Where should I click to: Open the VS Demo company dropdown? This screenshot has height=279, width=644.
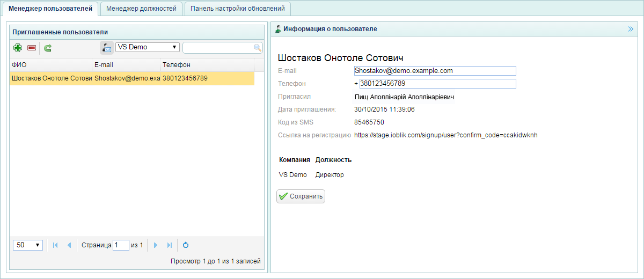[x=148, y=47]
